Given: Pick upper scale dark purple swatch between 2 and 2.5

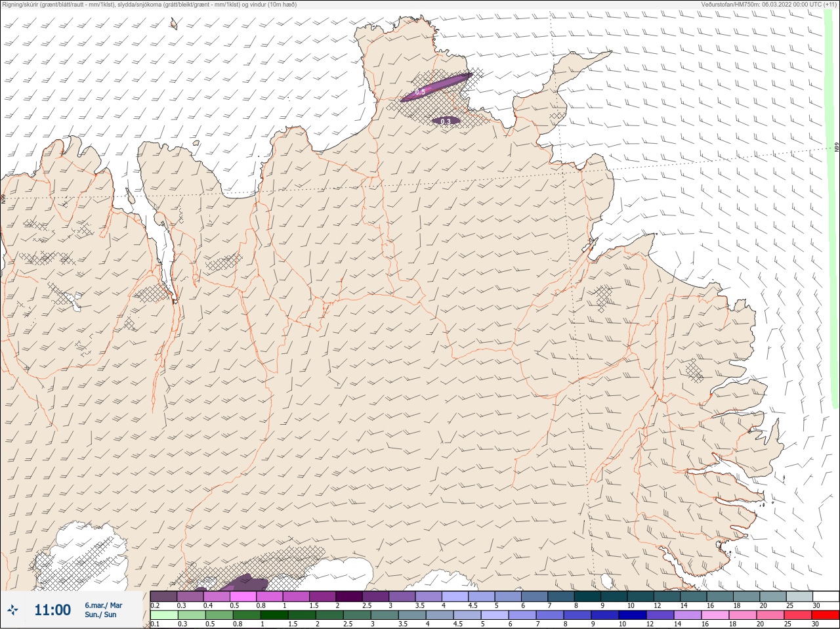Looking at the screenshot, I should pyautogui.click(x=349, y=596).
